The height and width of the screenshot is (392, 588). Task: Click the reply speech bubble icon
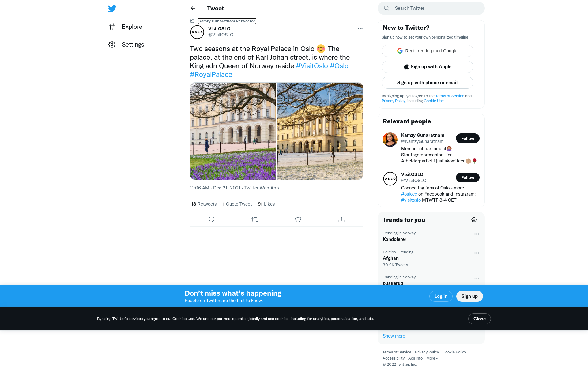(211, 220)
